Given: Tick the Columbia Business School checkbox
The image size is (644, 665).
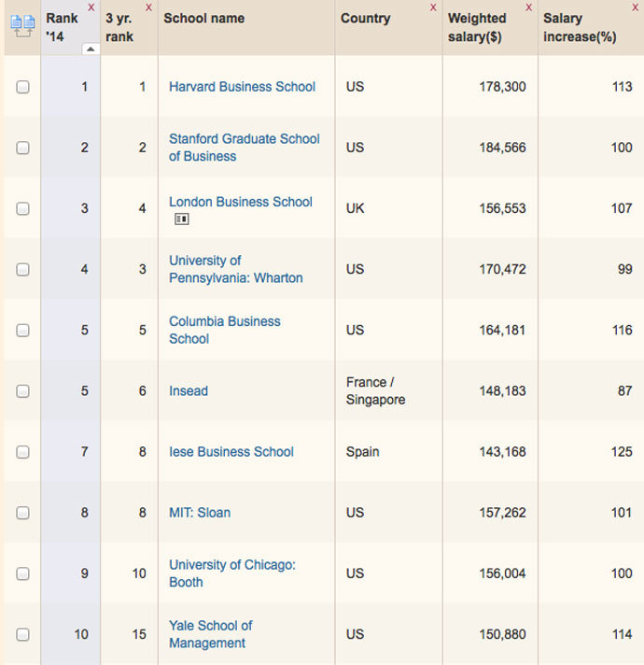Looking at the screenshot, I should coord(22,331).
